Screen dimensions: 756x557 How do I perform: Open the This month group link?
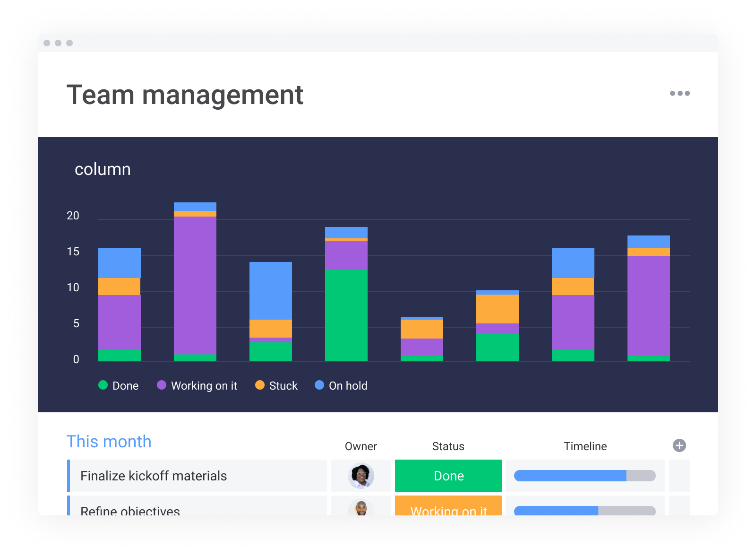coord(109,441)
